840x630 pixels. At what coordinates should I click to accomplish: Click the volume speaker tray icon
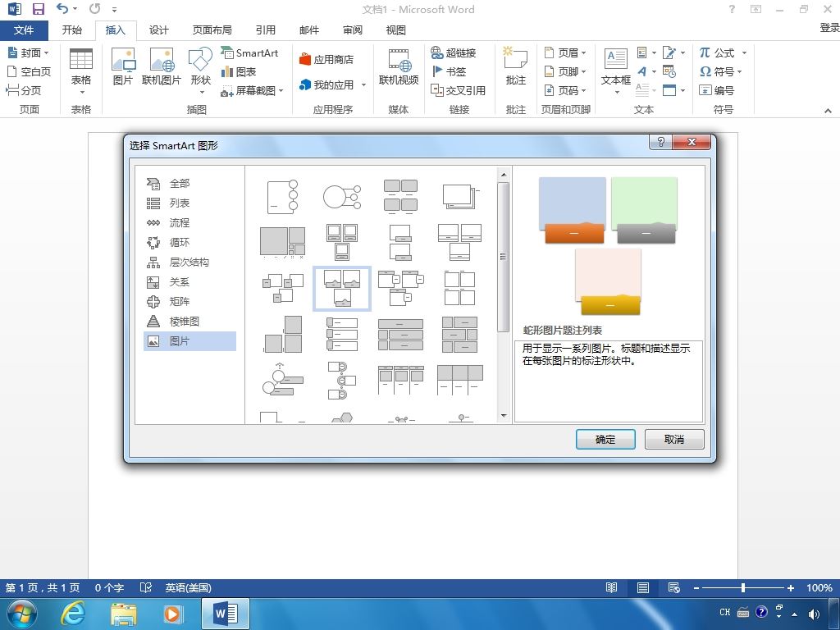point(814,614)
